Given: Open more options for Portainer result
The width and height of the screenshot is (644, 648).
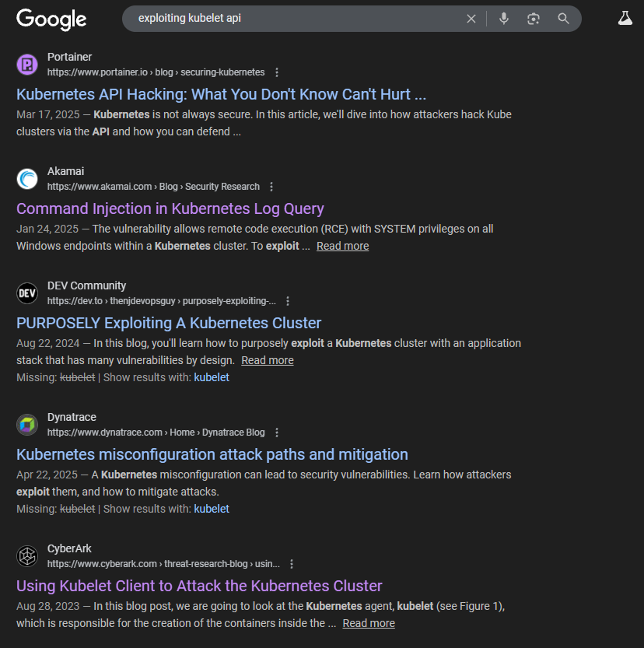Looking at the screenshot, I should 277,72.
